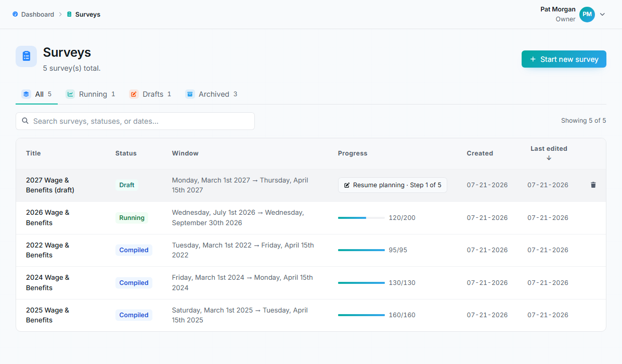Resume planning Step 1 of 5
Image resolution: width=622 pixels, height=364 pixels.
(392, 185)
